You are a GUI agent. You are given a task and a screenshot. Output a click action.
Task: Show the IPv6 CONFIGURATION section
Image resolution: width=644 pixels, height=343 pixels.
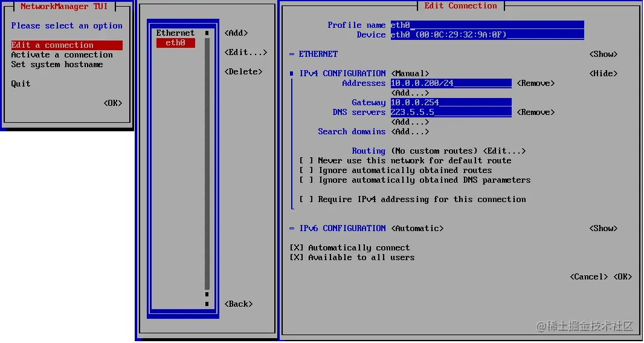point(604,228)
